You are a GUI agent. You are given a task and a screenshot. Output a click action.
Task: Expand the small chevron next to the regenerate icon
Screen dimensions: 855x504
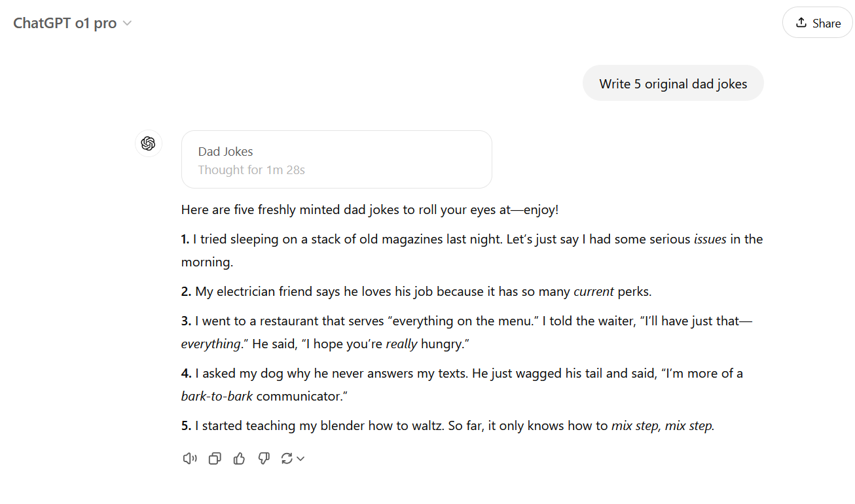300,459
